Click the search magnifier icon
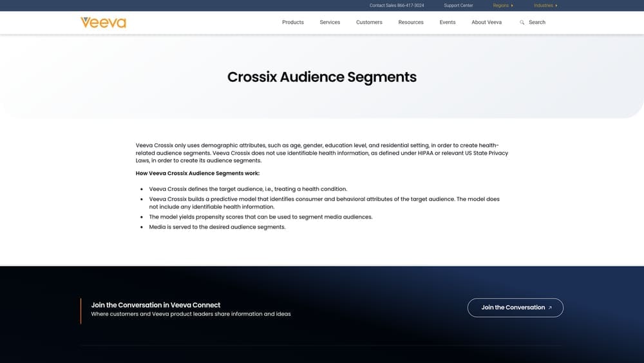 (522, 23)
